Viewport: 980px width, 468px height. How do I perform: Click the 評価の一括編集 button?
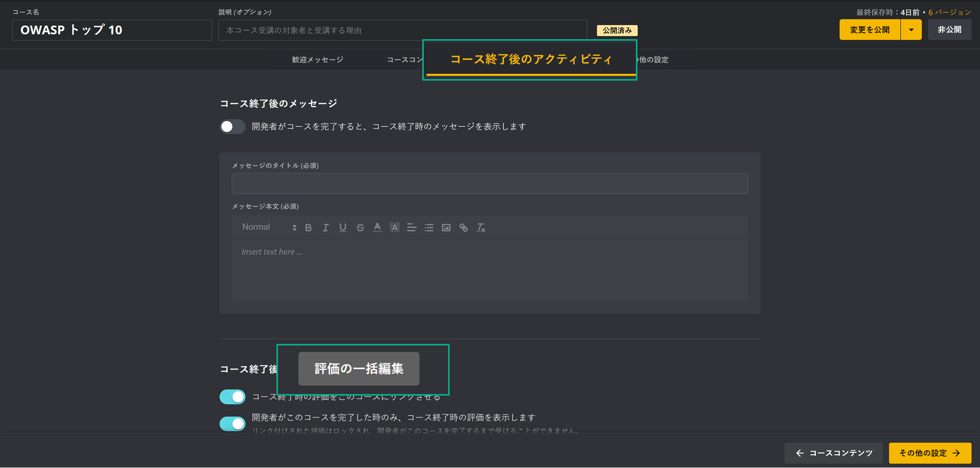tap(359, 369)
